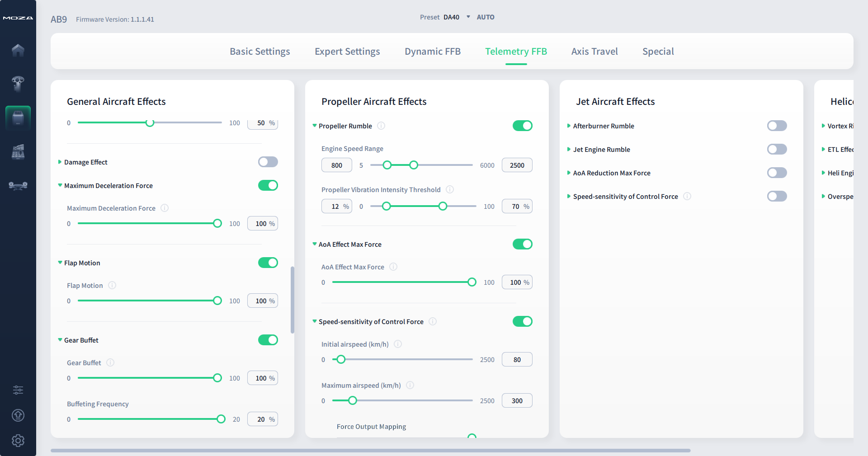Disable the Maximum Deceleration Force toggle
This screenshot has height=456, width=868.
(x=268, y=185)
